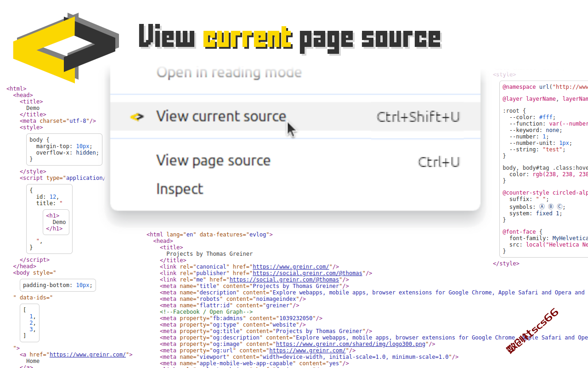
Task: Click the meta name="robots" line
Action: pos(233,299)
